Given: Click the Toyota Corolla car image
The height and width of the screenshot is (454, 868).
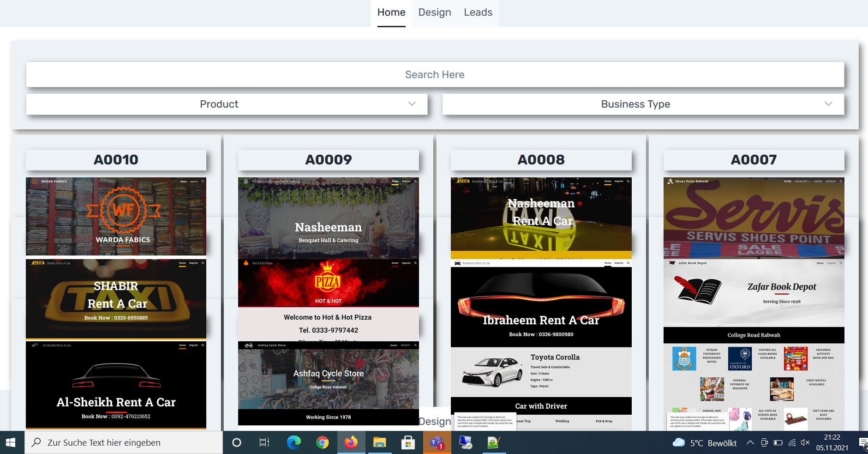Looking at the screenshot, I should [x=492, y=372].
